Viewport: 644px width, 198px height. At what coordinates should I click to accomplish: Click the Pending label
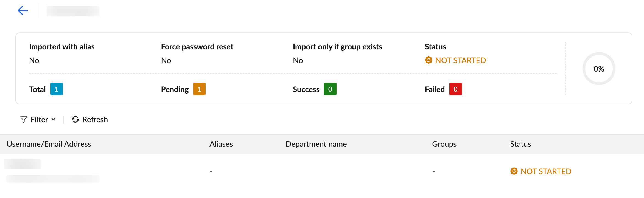click(x=175, y=89)
